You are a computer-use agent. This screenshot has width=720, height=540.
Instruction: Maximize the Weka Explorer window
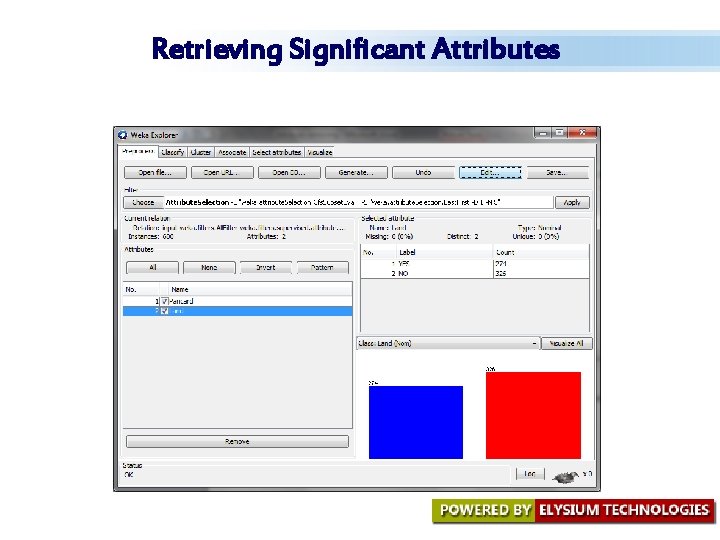point(559,133)
